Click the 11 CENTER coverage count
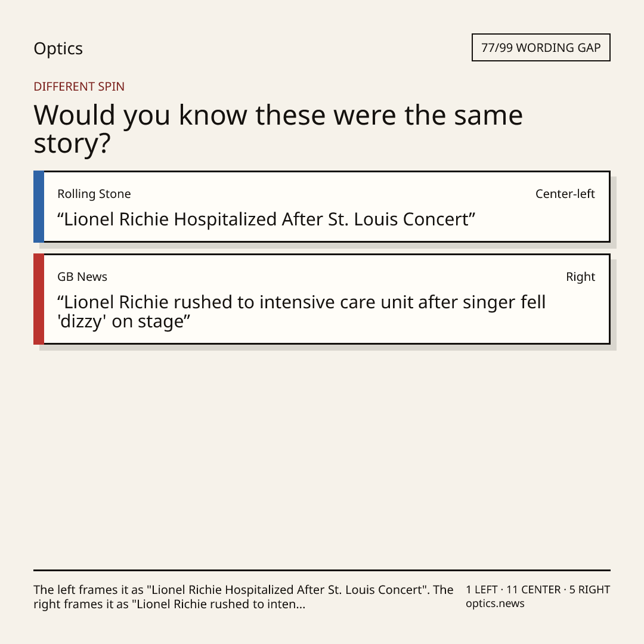Viewport: 644px width, 644px height. click(x=533, y=590)
